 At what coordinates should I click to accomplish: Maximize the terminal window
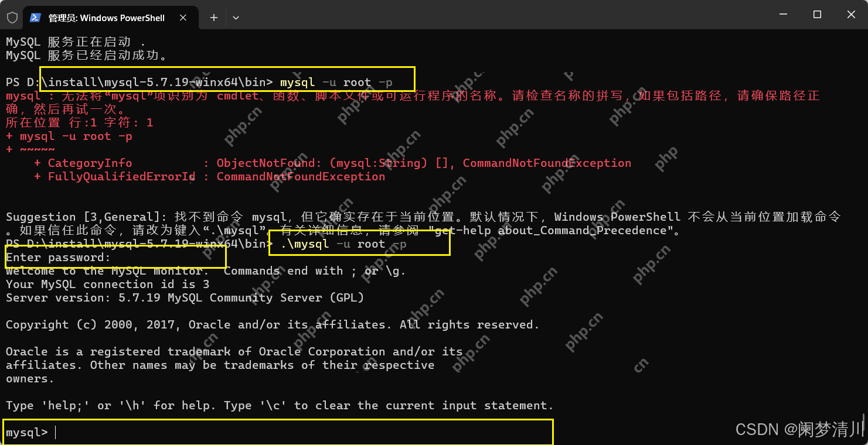coord(817,15)
